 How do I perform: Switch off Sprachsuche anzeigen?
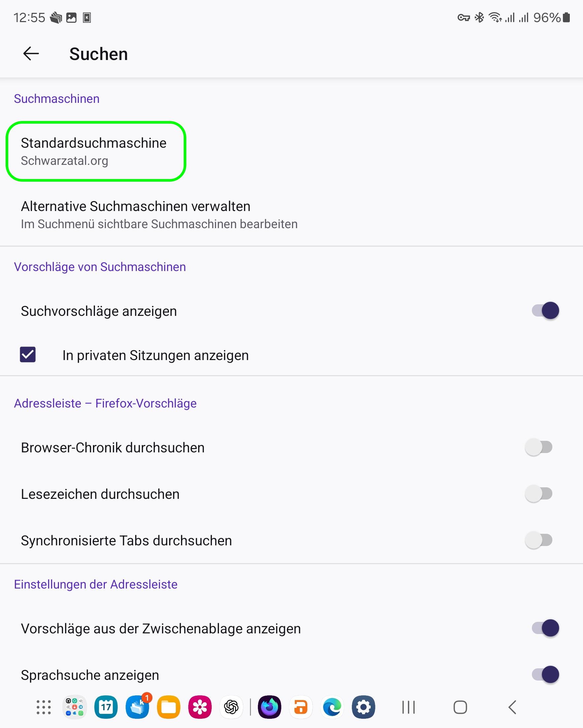click(x=545, y=675)
